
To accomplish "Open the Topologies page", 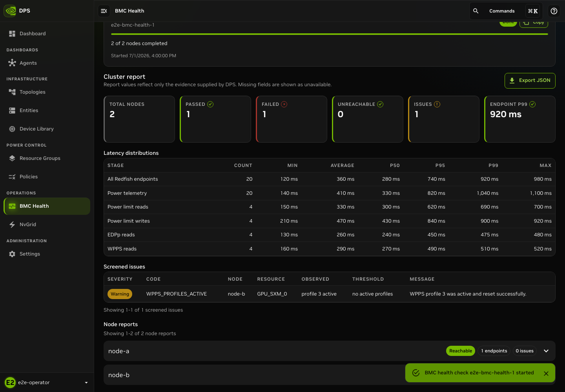I will click(47, 92).
